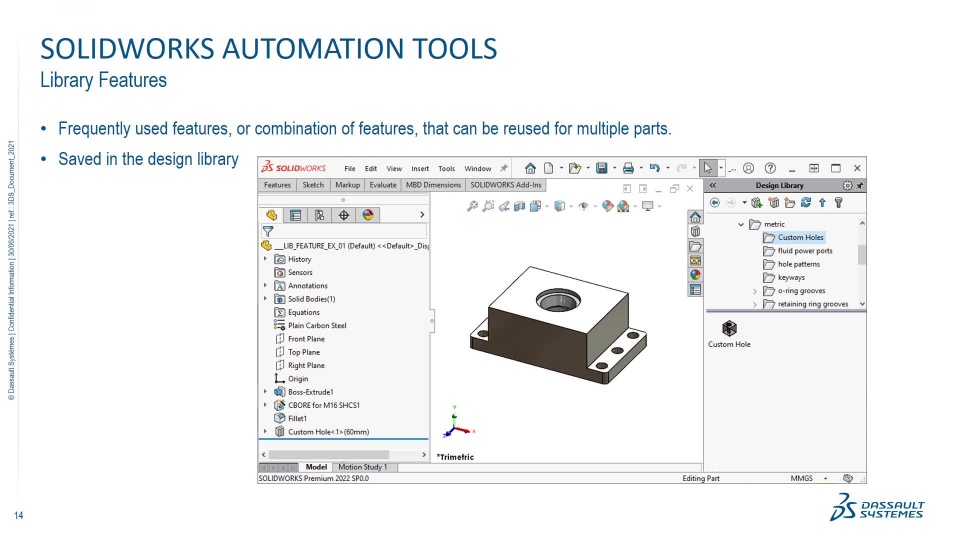Click Add File Location icon
This screenshot has height=540, width=960.
click(774, 203)
